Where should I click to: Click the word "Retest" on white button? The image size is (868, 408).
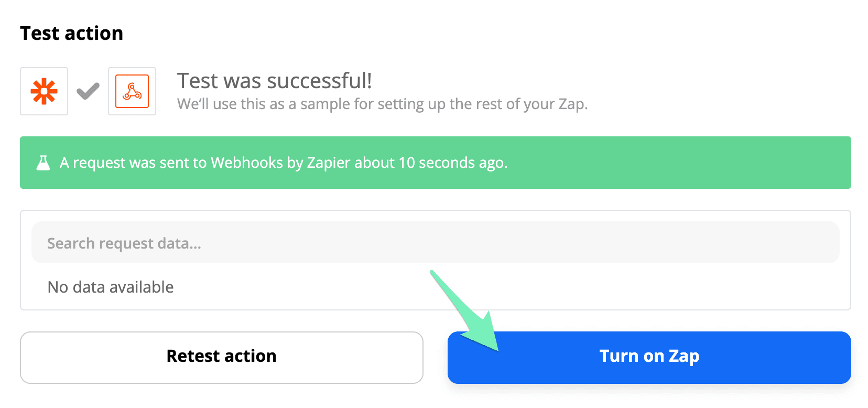coord(193,356)
